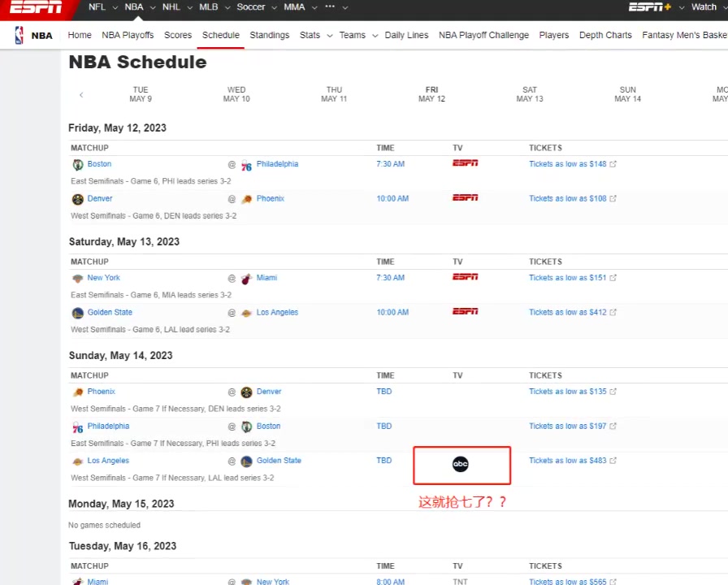The height and width of the screenshot is (585, 728).
Task: Open the Philadelphia team link in Friday's game
Action: click(277, 164)
